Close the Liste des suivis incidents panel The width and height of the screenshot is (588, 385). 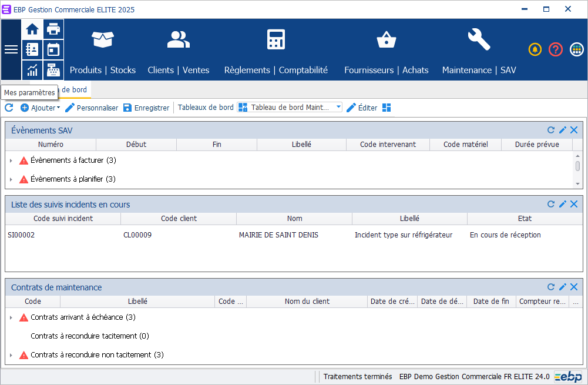pyautogui.click(x=574, y=205)
